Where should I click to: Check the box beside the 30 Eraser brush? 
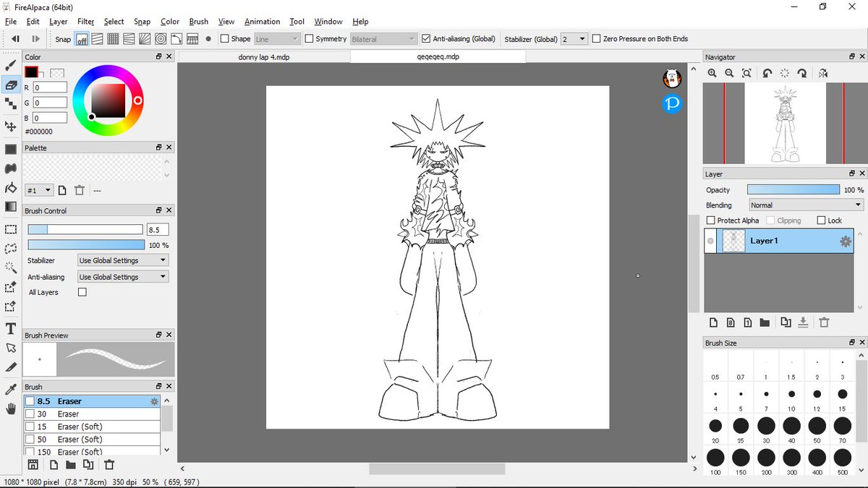[x=30, y=414]
